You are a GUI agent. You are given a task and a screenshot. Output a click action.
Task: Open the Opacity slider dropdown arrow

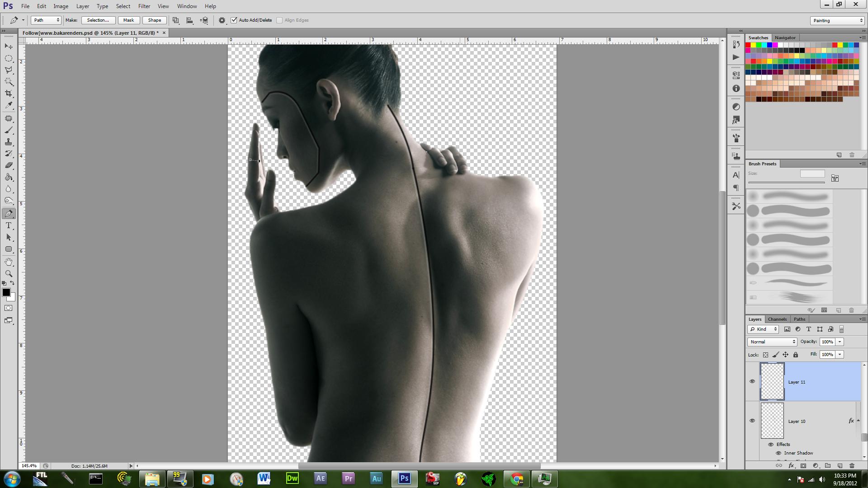(840, 342)
